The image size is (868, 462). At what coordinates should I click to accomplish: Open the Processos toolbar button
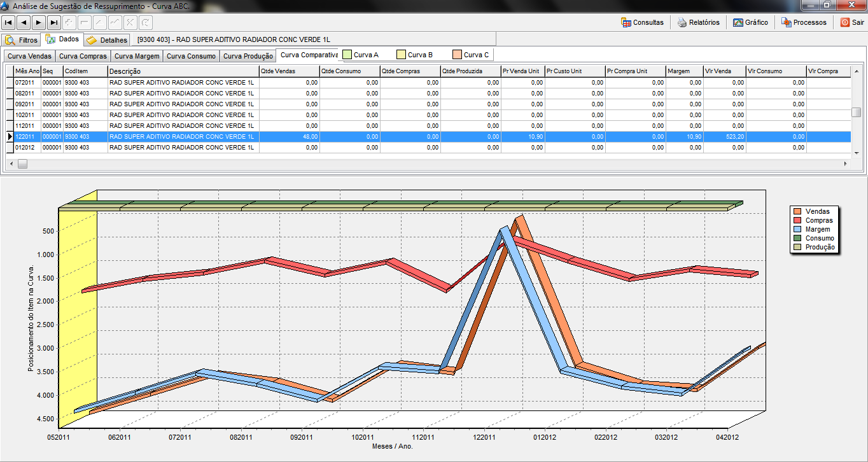tap(804, 22)
